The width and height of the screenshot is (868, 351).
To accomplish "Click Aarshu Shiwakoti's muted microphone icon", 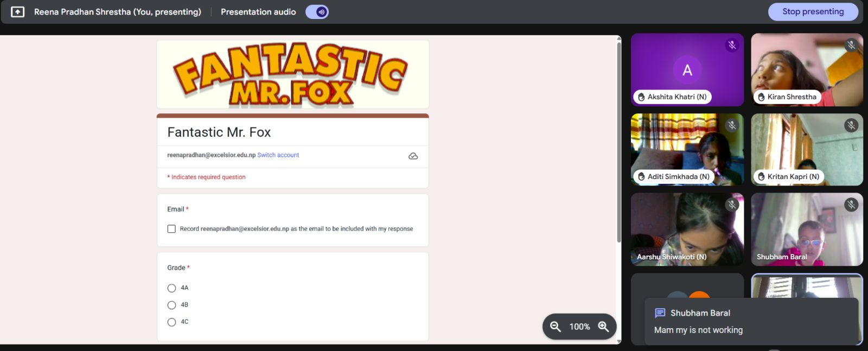I will 732,205.
